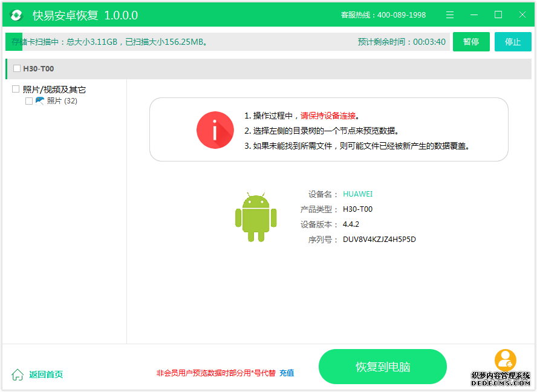Viewport: 537px width, 392px height.
Task: Click the photo category icon
Action: (x=40, y=101)
